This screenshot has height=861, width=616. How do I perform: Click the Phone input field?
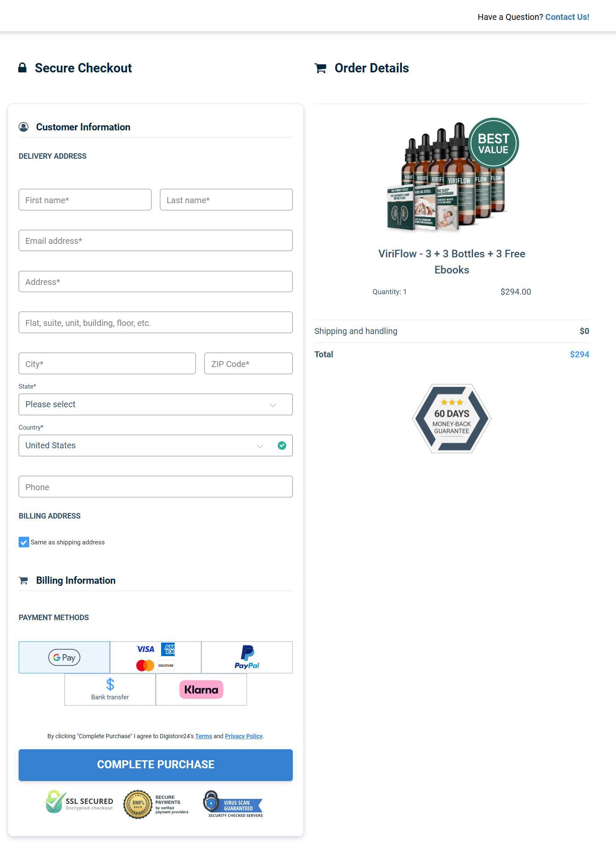coord(156,487)
